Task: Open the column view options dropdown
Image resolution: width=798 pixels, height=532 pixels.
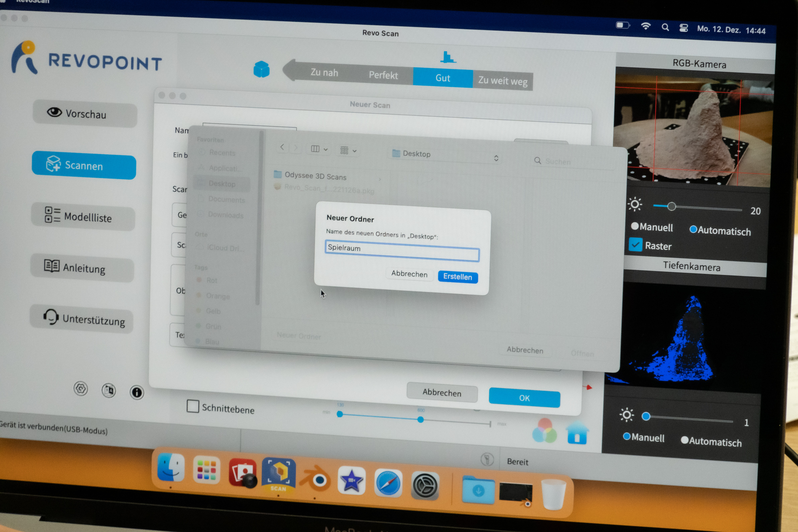Action: pyautogui.click(x=319, y=149)
